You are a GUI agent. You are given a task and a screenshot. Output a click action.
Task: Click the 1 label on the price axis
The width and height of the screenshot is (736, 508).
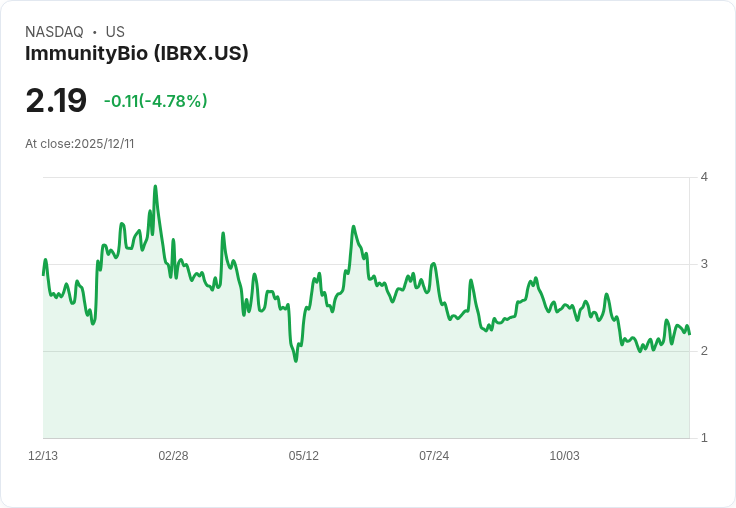pos(704,438)
